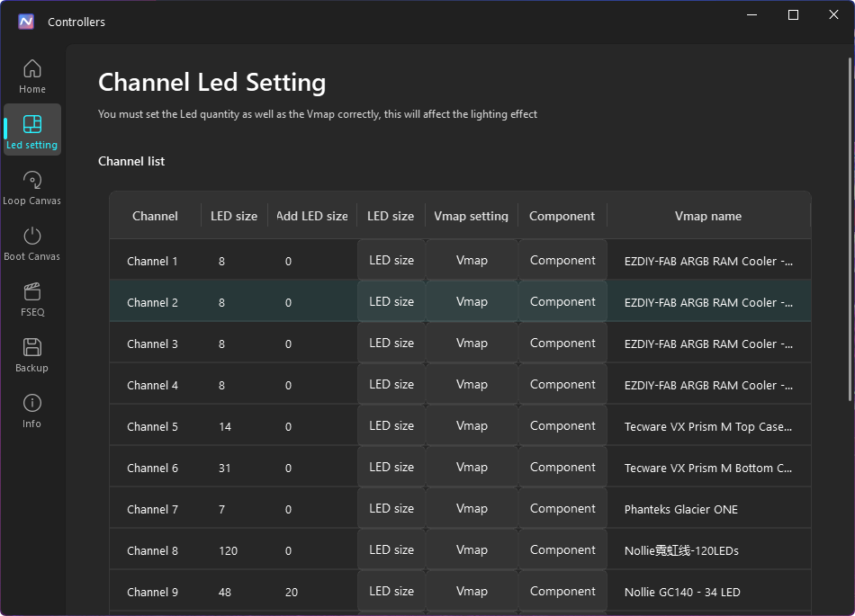Choose Component for Channel 7
This screenshot has width=855, height=616.
point(562,509)
